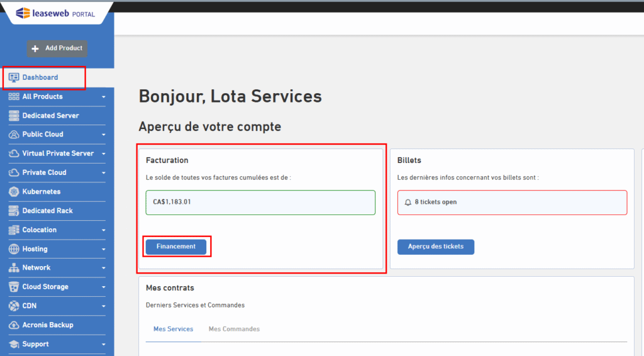Viewport: 644px width, 356px height.
Task: Click the Hosting globe icon
Action: point(14,249)
